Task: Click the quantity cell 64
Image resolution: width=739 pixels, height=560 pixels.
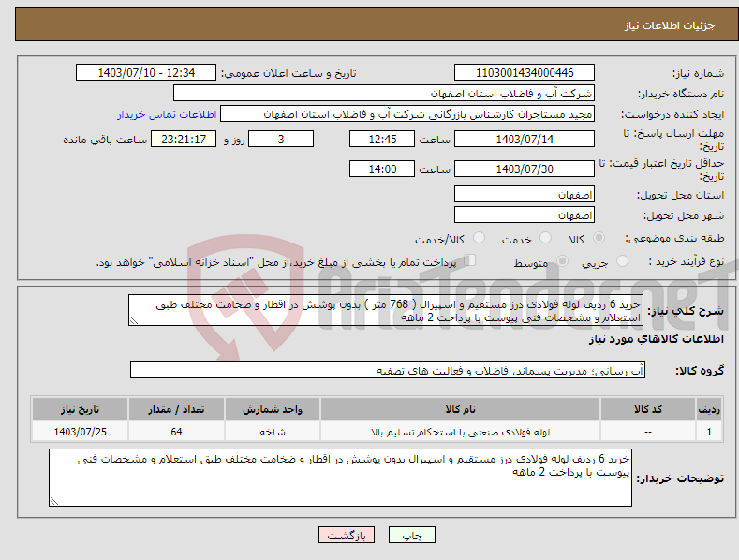Action: click(x=176, y=432)
